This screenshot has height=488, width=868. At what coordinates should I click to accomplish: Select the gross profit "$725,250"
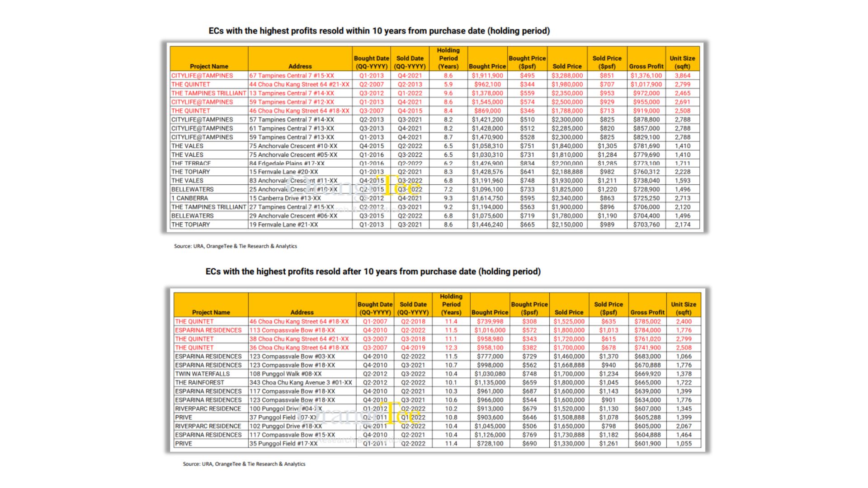[646, 198]
